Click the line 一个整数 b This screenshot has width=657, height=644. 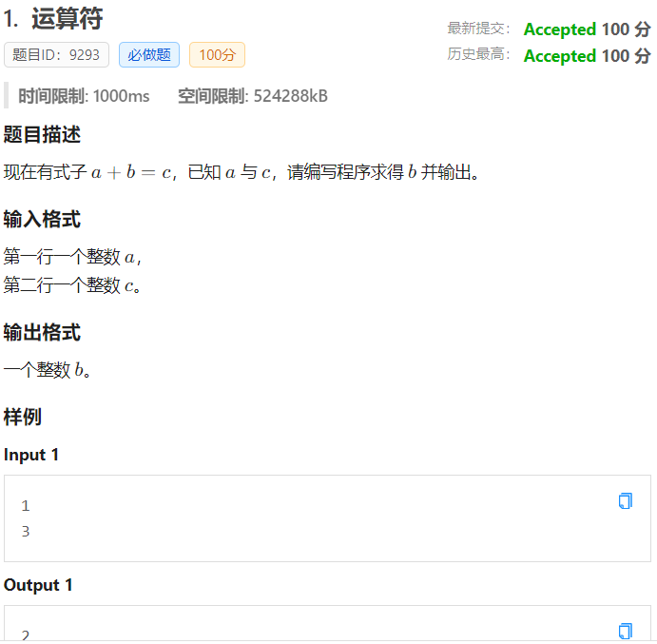pyautogui.click(x=47, y=370)
